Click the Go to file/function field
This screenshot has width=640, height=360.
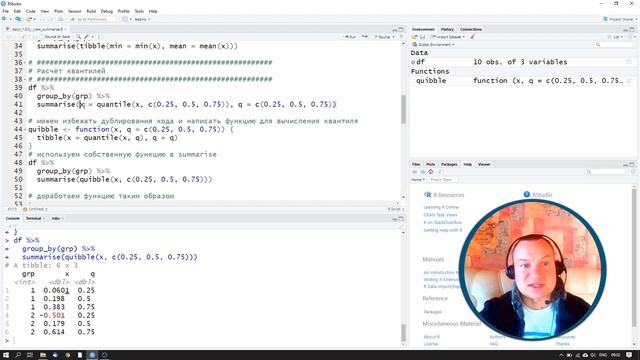coord(92,19)
